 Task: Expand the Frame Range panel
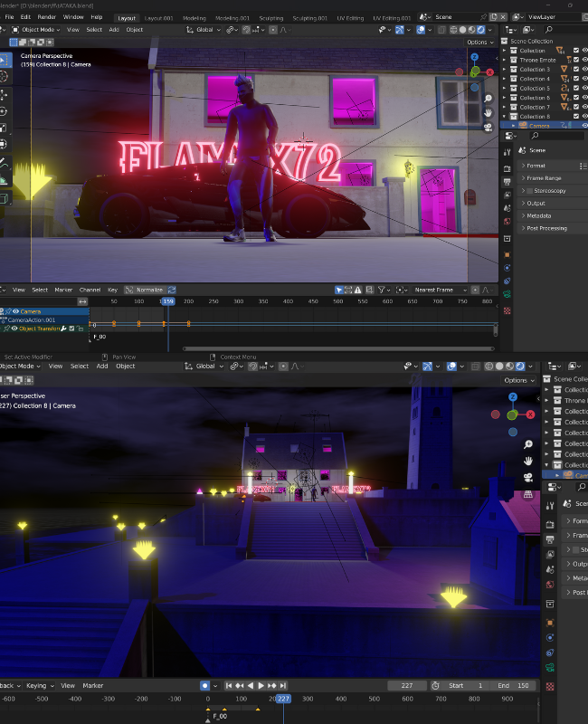(x=544, y=178)
